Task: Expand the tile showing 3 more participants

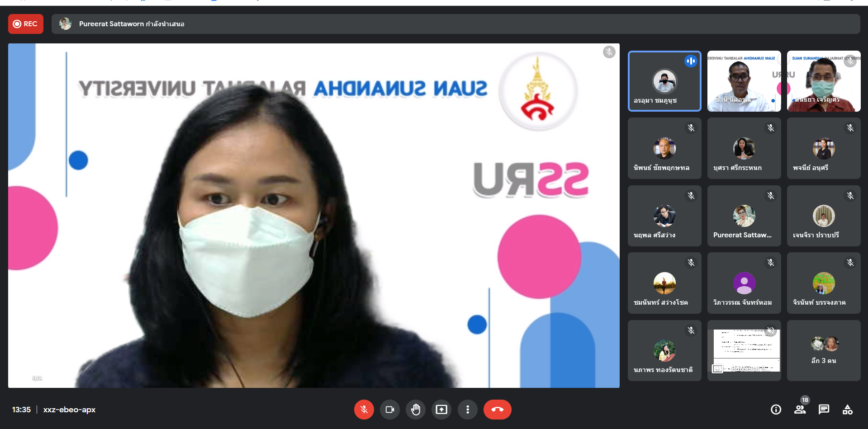Action: (823, 350)
